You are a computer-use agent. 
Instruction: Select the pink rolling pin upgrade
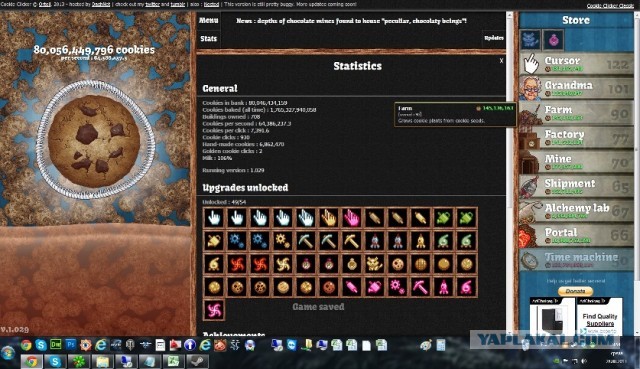tap(351, 287)
